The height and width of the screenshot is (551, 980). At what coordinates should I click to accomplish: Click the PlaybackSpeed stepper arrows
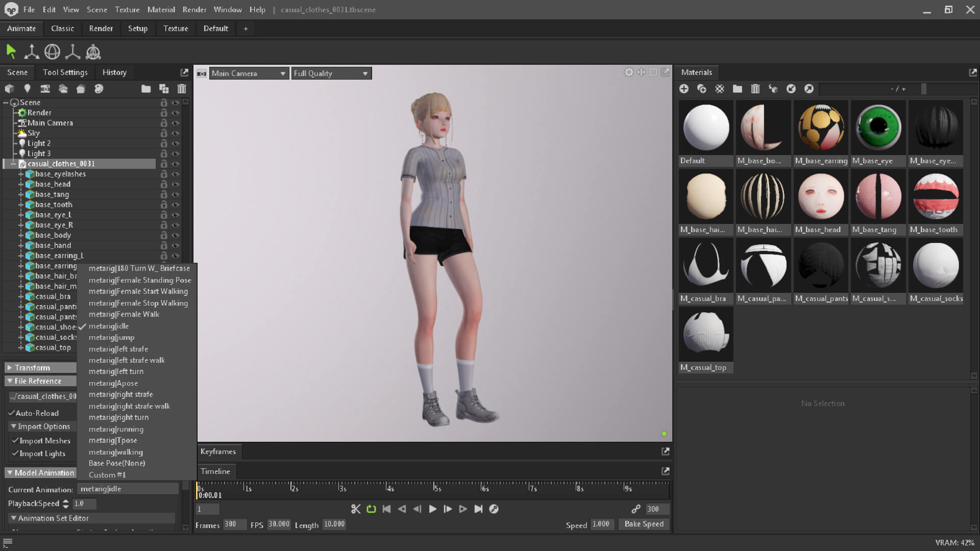tap(65, 504)
